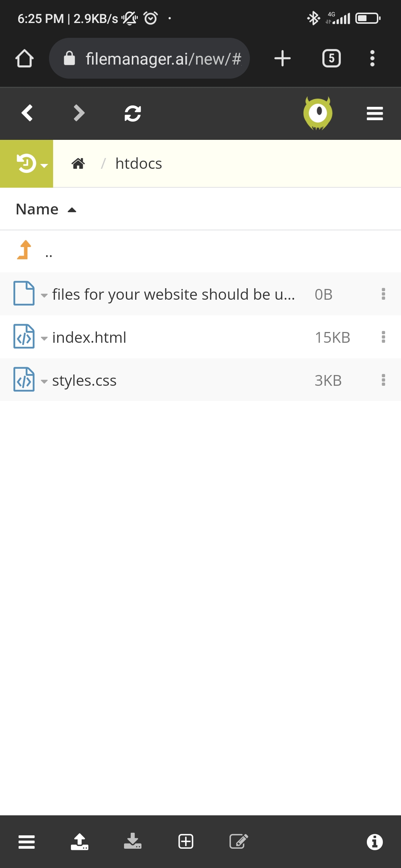Tap the file manager back arrow
401x868 pixels.
click(x=27, y=113)
